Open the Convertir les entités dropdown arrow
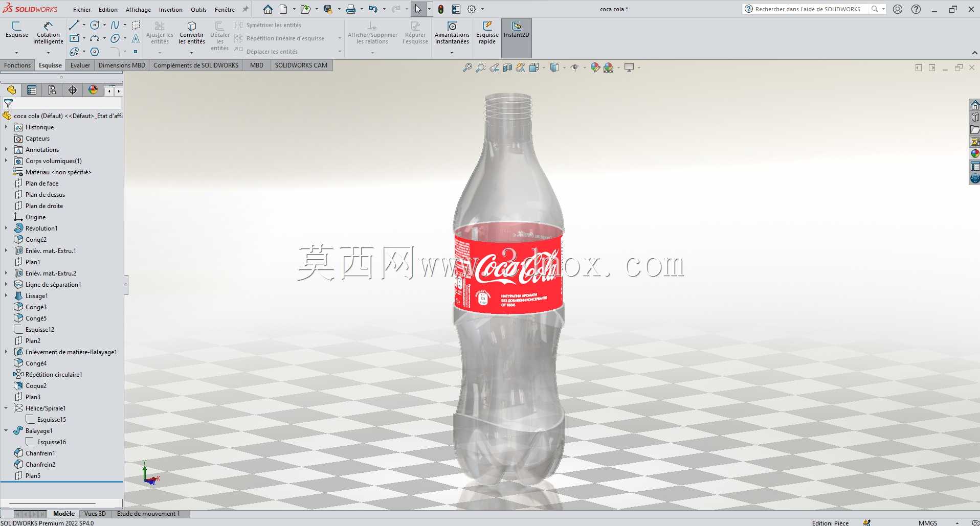Screen dimensions: 980x526 click(x=192, y=53)
